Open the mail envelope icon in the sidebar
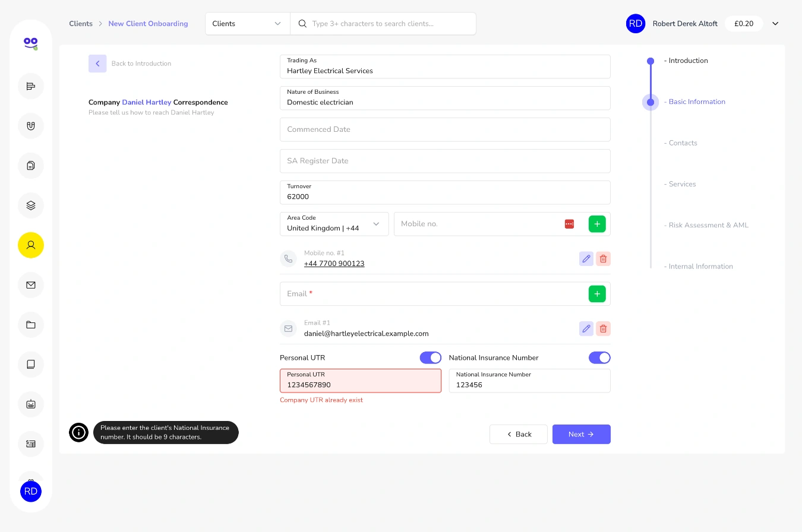The height and width of the screenshot is (532, 802). (x=31, y=285)
